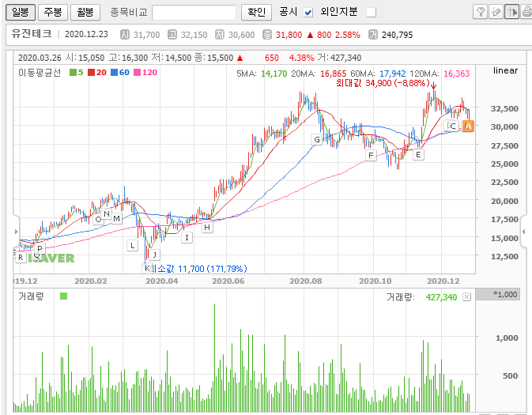Click the 2020.12.23 date text
Viewport: 532px width, 415px height.
point(86,34)
